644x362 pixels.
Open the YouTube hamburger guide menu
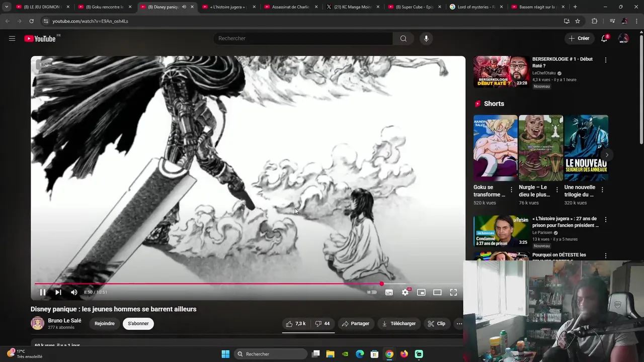[12, 38]
